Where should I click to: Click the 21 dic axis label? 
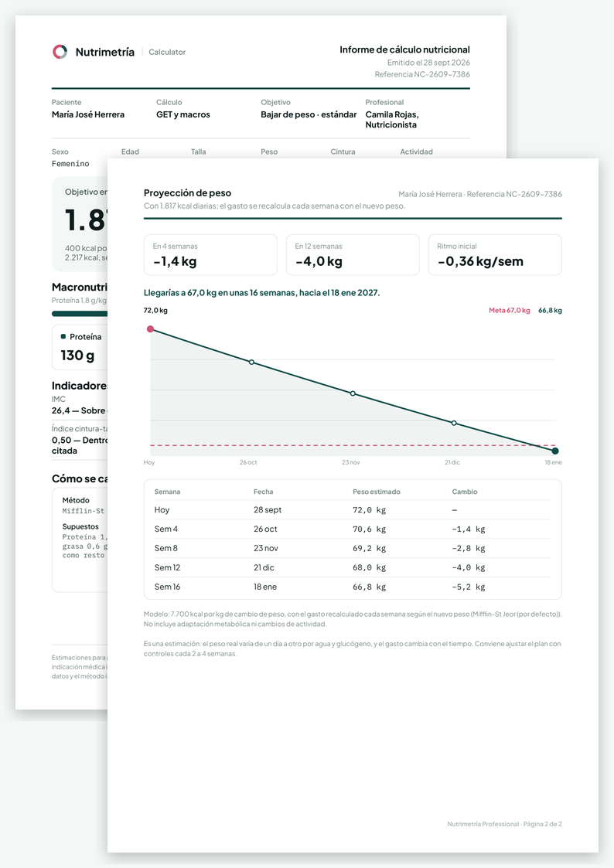point(452,462)
